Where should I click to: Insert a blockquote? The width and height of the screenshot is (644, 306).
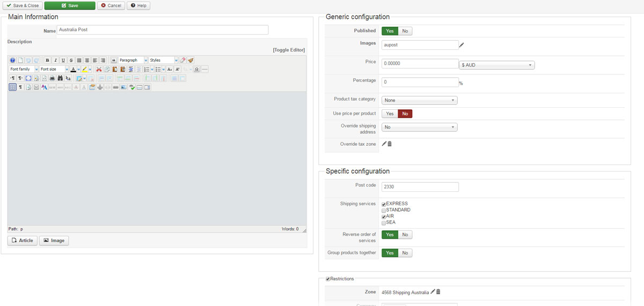(114, 60)
